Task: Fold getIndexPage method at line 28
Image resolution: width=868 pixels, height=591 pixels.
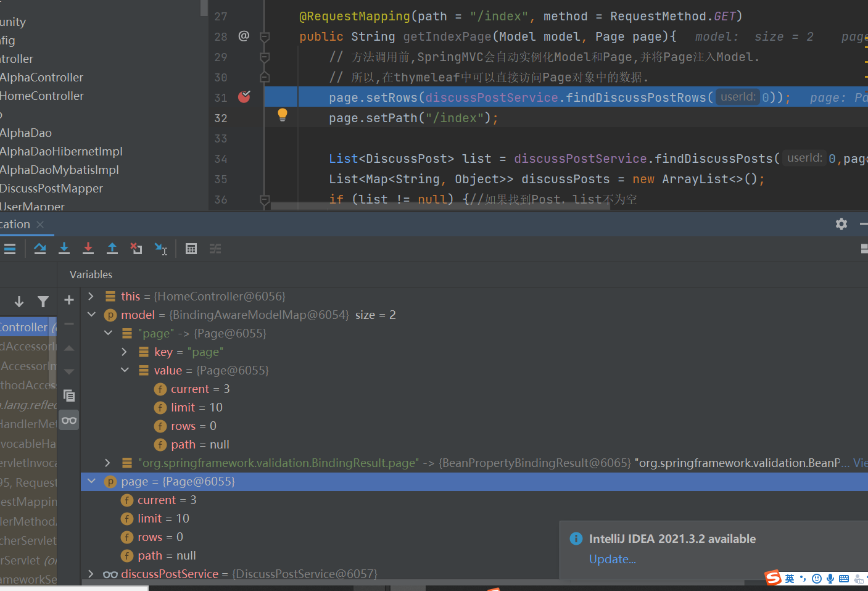Action: 265,37
